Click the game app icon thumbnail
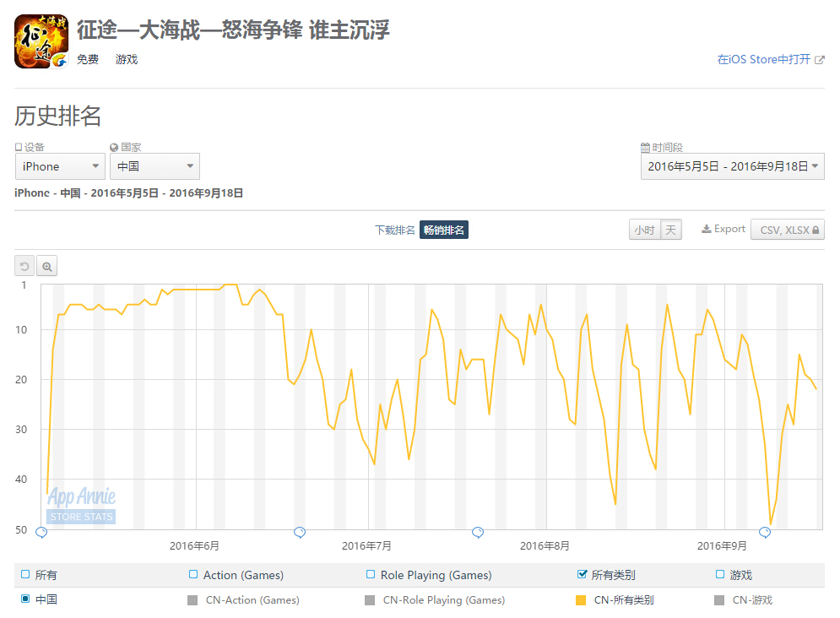 [x=41, y=41]
